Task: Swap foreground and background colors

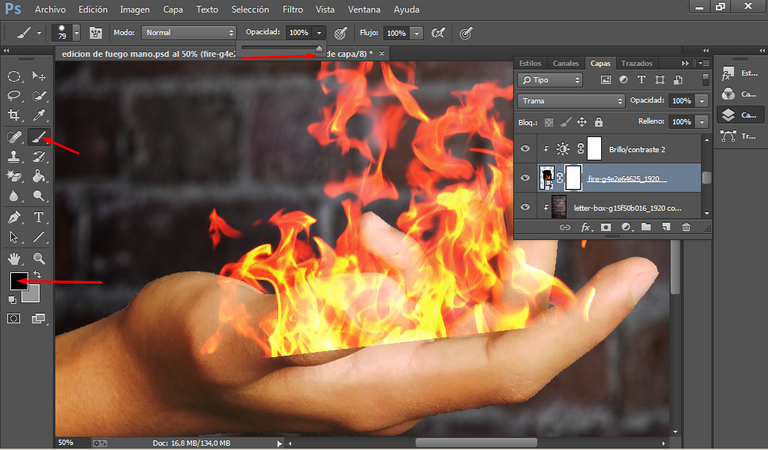Action: coord(37,275)
